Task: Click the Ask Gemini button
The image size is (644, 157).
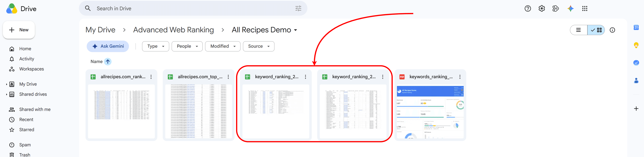Action: pyautogui.click(x=108, y=46)
